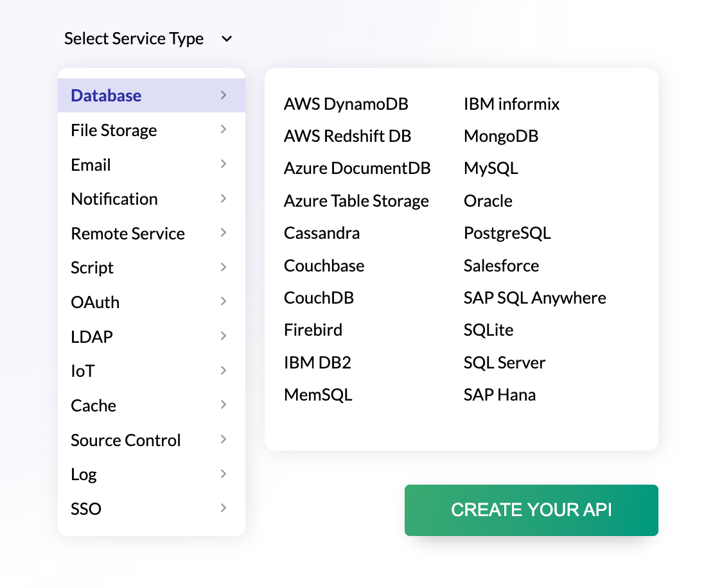Select the SSO menu entry
The image size is (722, 588).
pyautogui.click(x=86, y=509)
